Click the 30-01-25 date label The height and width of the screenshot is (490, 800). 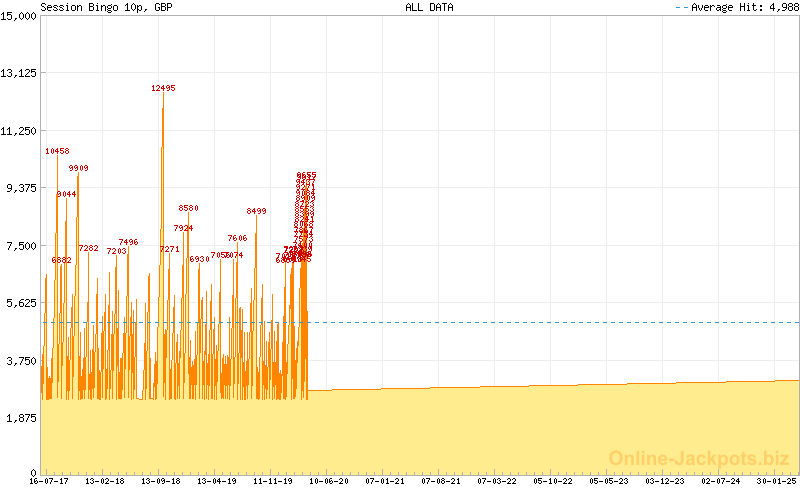pos(777,481)
